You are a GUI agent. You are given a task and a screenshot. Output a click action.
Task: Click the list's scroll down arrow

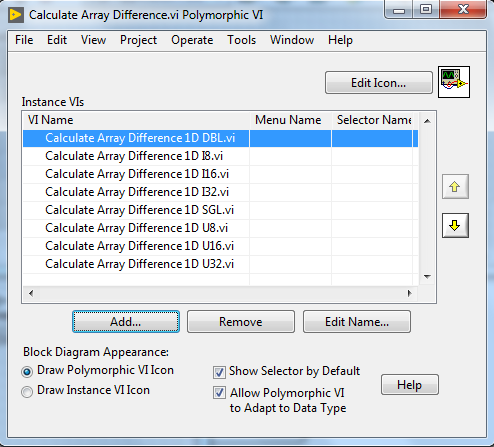[427, 276]
